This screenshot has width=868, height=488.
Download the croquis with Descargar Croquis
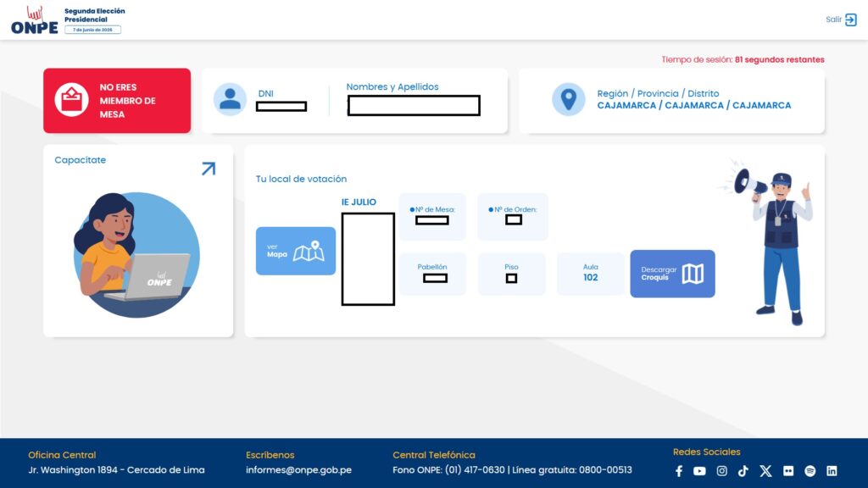pyautogui.click(x=672, y=274)
